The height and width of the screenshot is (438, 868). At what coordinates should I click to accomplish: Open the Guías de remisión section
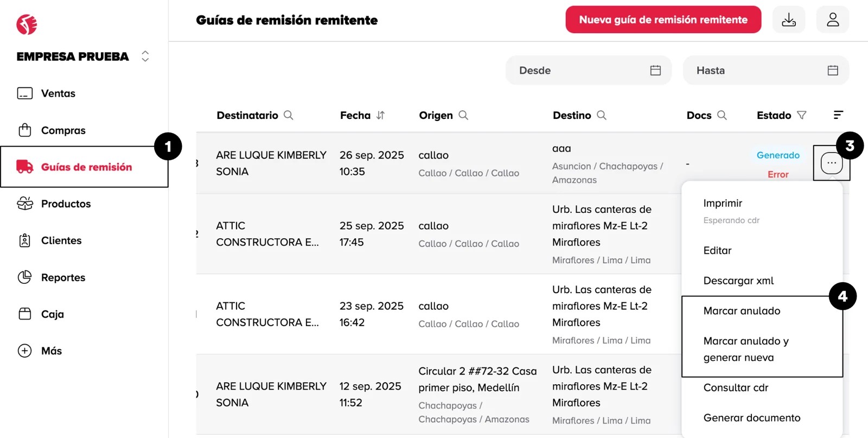(x=86, y=167)
